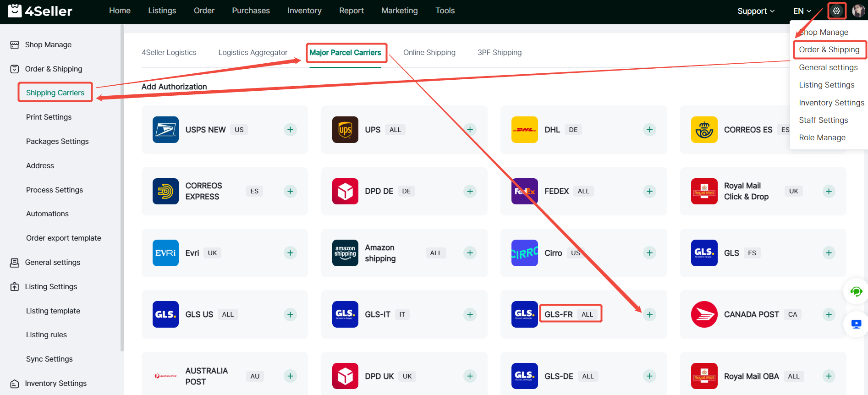The width and height of the screenshot is (868, 395).
Task: Choose Order & Shipping in gear dropdown
Action: (x=829, y=49)
